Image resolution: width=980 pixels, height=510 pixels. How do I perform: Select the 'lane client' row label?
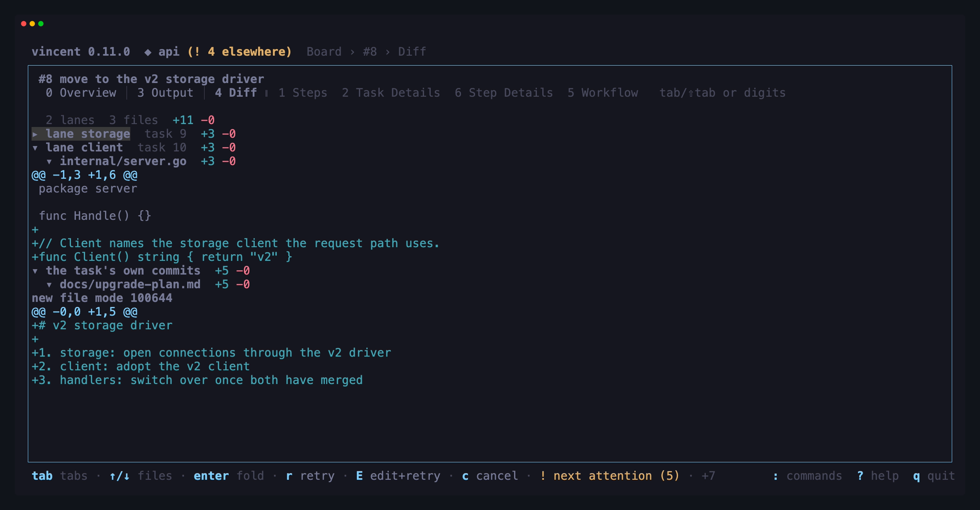click(84, 148)
